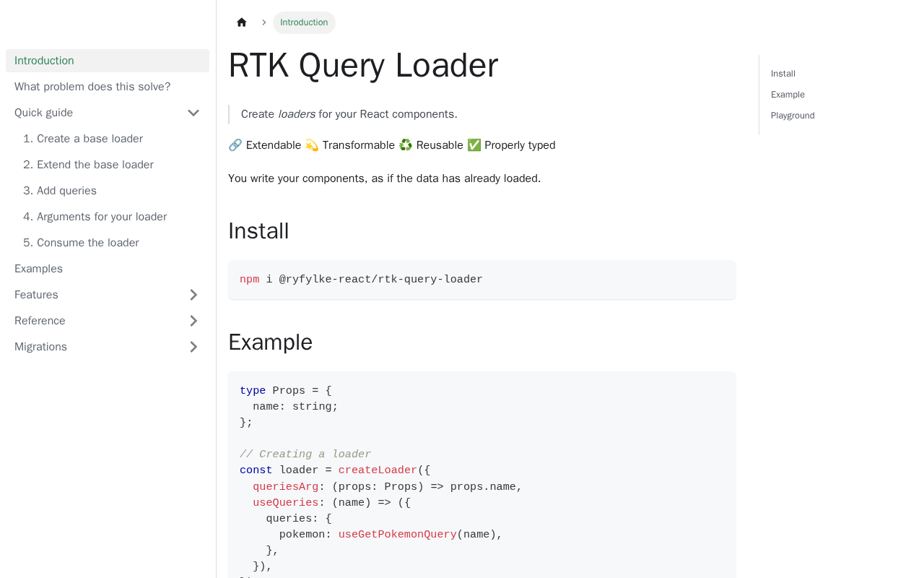
Task: Open '3. Add queries' page
Action: (x=112, y=191)
